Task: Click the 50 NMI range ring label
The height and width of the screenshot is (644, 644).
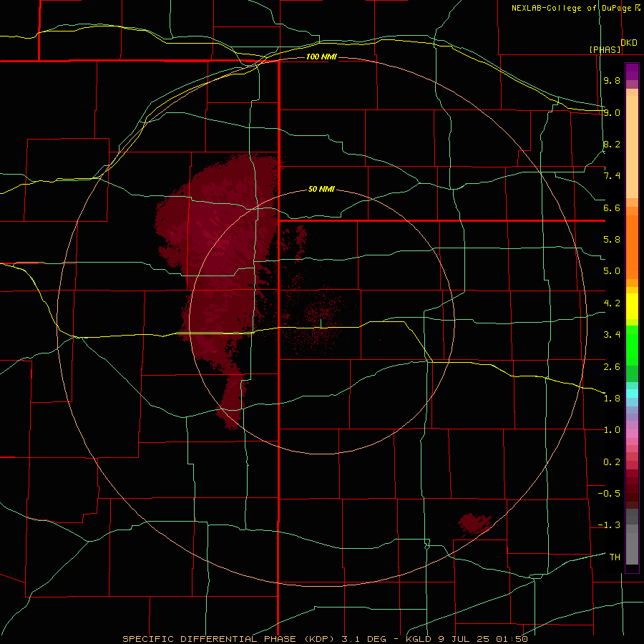Action: (x=321, y=190)
